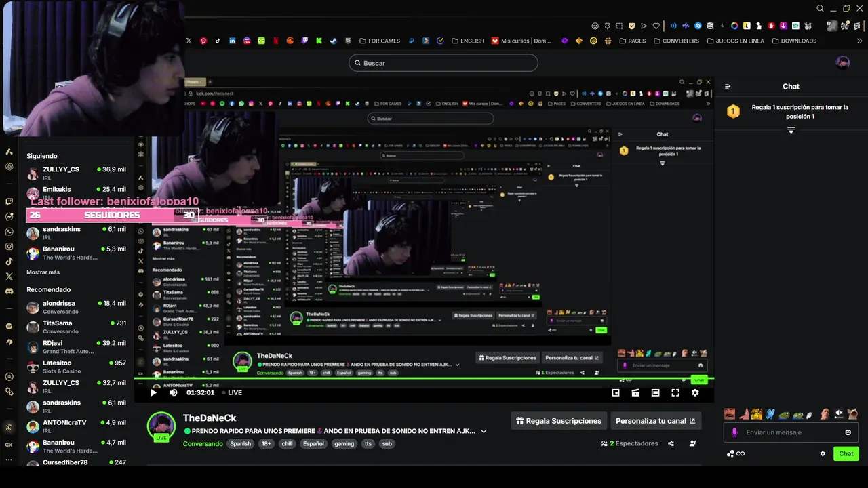Open the CONVERTERS bookmarks folder
Image resolution: width=868 pixels, height=488 pixels.
676,41
